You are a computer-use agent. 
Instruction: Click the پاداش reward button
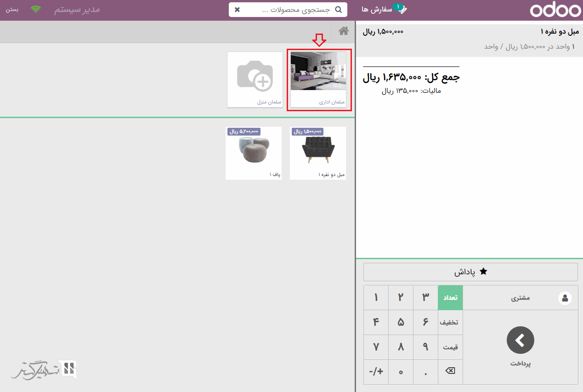coord(470,272)
